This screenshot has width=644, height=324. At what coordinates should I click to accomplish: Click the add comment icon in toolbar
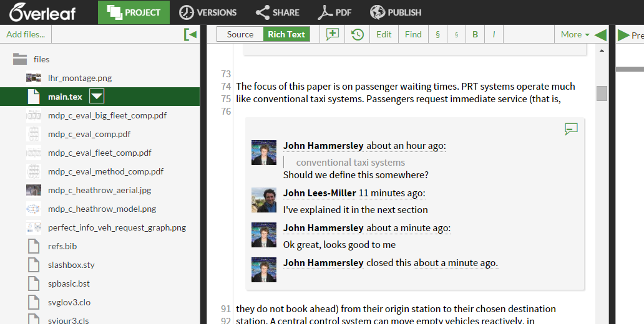point(333,34)
